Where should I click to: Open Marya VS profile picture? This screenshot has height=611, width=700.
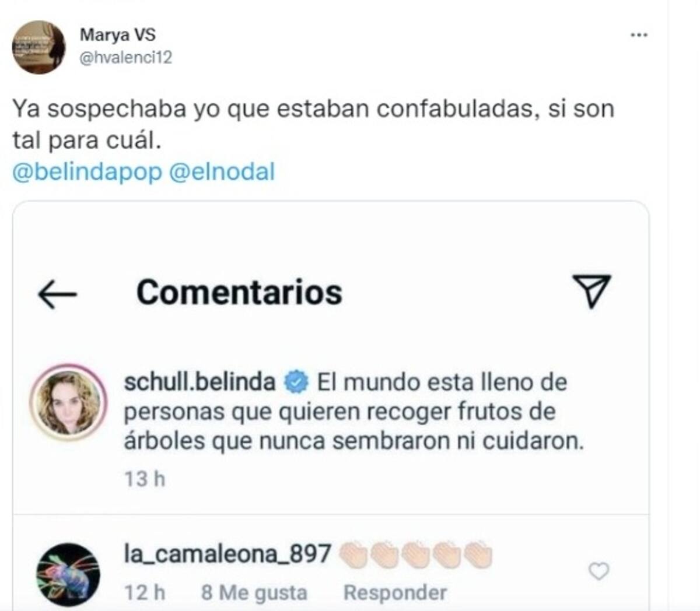pos(38,47)
